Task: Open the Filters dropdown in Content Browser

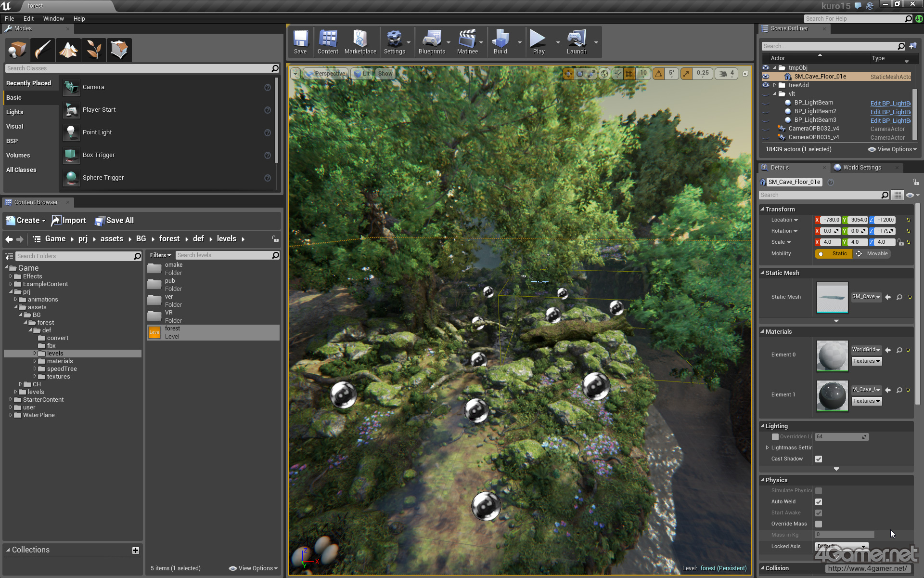Action: pos(160,255)
